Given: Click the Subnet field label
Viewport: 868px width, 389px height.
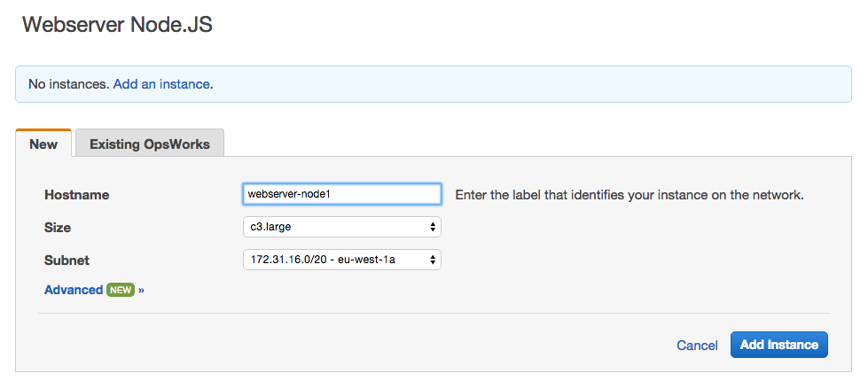Looking at the screenshot, I should [66, 260].
